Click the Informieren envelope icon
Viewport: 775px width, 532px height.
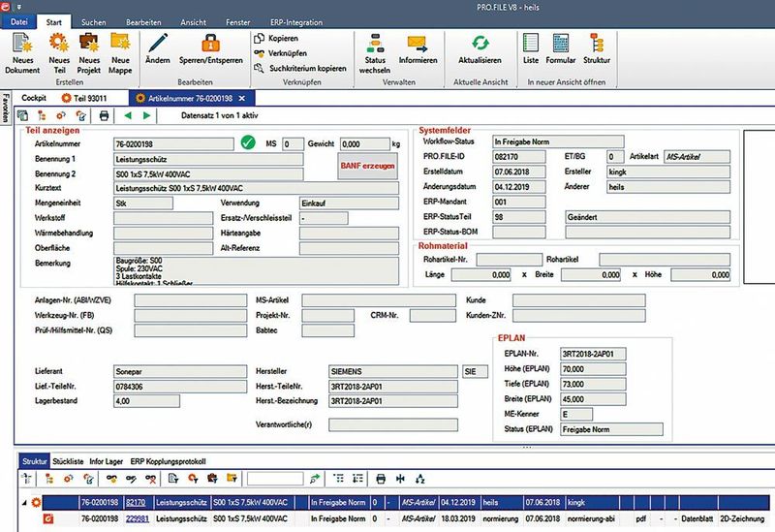pos(418,43)
